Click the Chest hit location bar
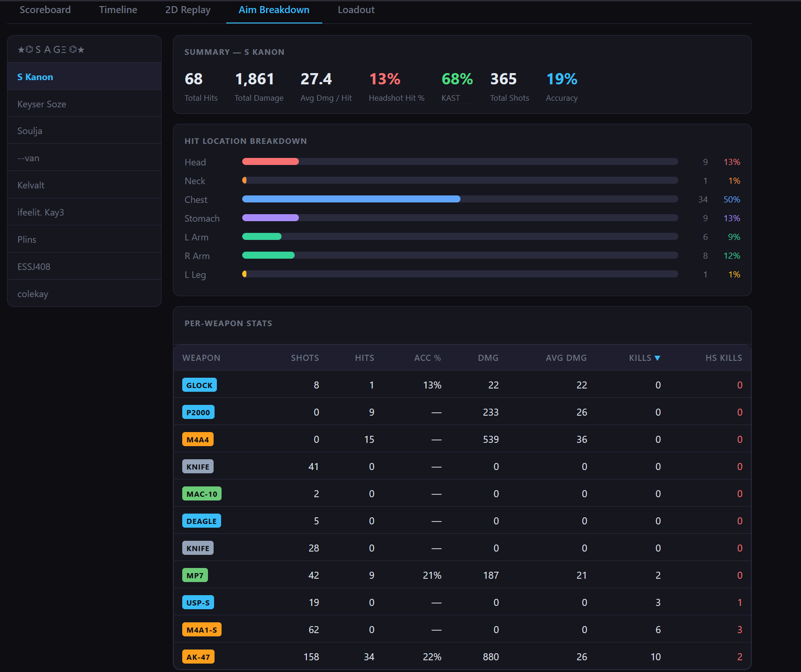Viewport: 801px width, 672px height. click(460, 199)
